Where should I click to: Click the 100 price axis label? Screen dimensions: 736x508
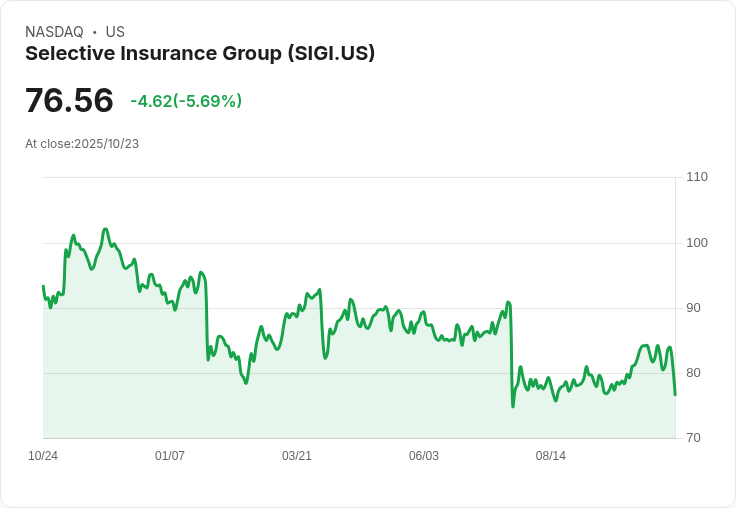[697, 243]
